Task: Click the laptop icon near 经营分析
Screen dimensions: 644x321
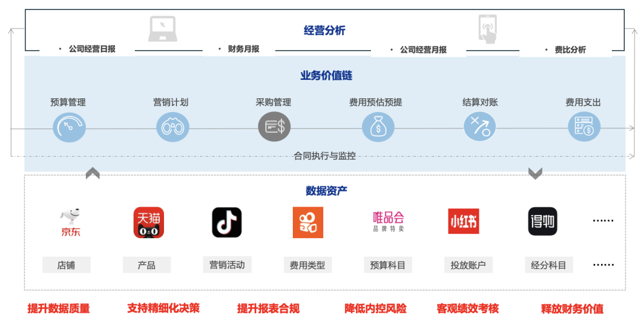Action: [x=162, y=29]
